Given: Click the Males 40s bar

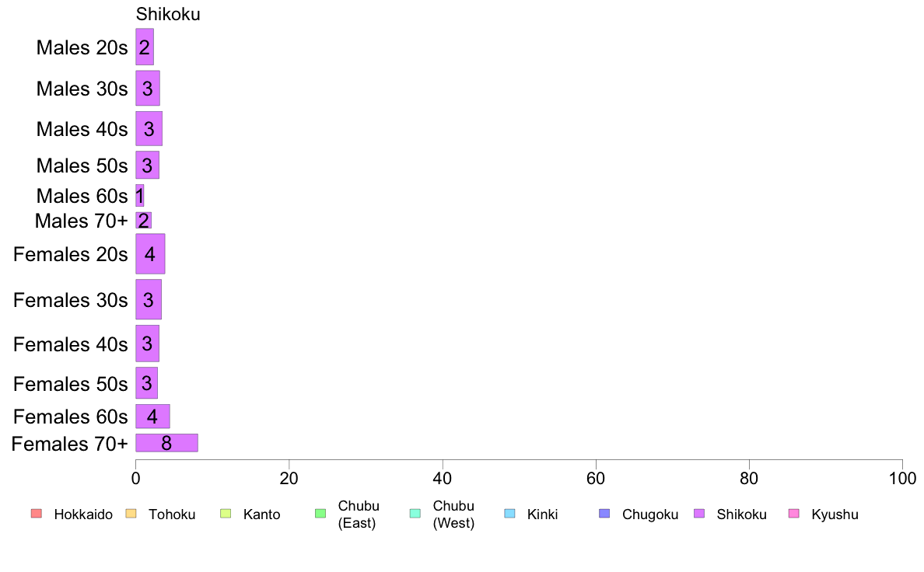Looking at the screenshot, I should coord(149,128).
